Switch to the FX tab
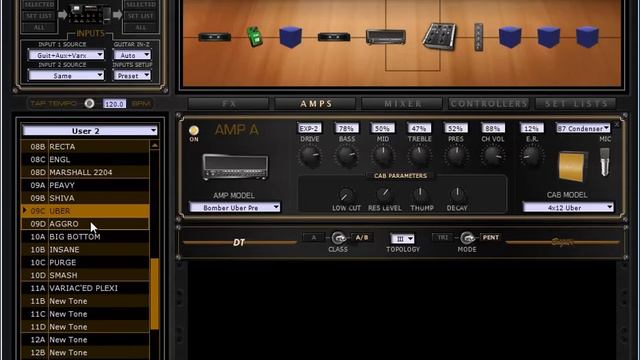Viewport: 640px width, 360px height. 229,104
